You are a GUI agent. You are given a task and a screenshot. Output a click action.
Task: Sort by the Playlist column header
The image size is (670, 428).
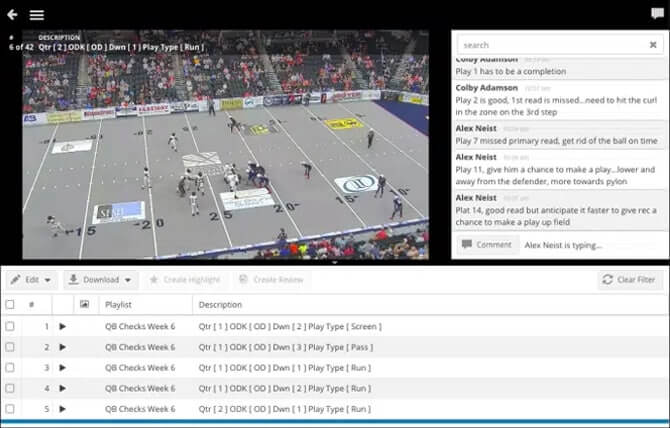(118, 305)
